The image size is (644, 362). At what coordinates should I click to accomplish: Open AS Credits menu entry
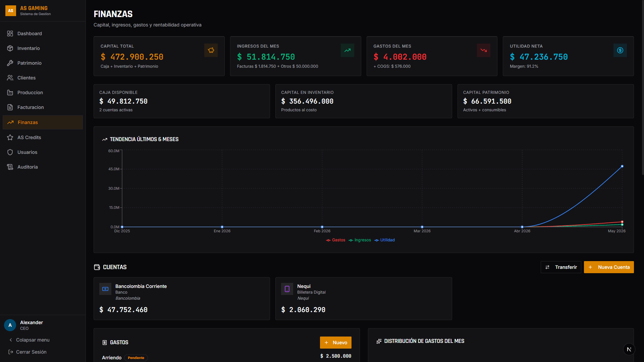[43, 137]
